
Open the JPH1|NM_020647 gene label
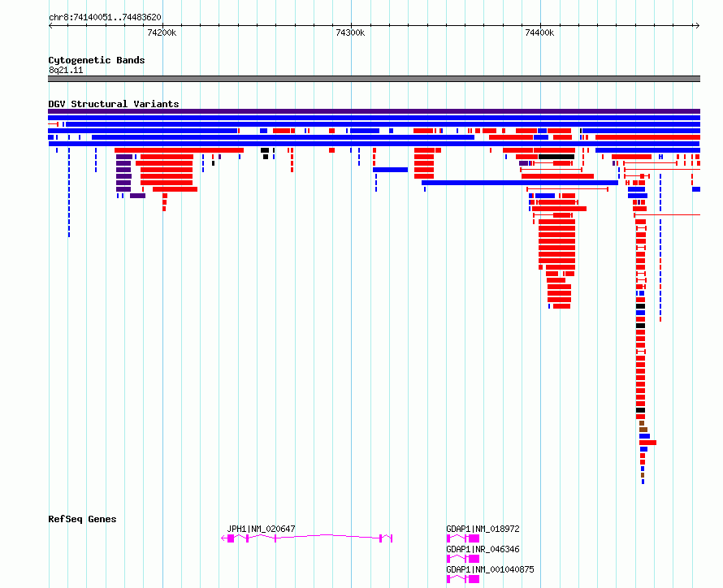[261, 529]
